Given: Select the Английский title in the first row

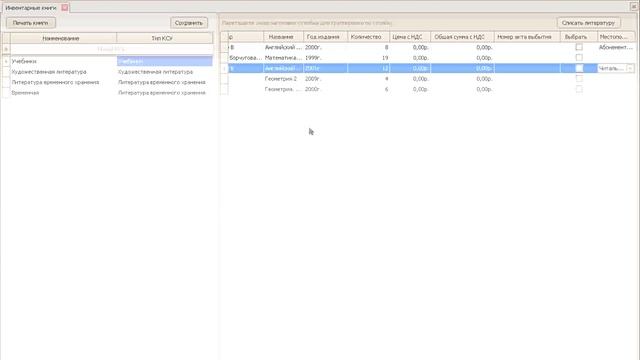Looking at the screenshot, I should click(x=283, y=47).
